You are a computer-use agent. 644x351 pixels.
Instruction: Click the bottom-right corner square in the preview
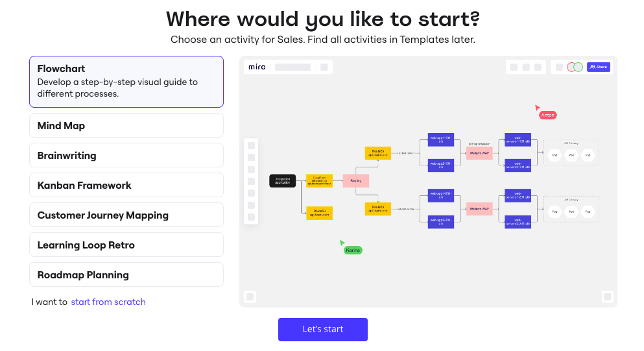pos(607,297)
